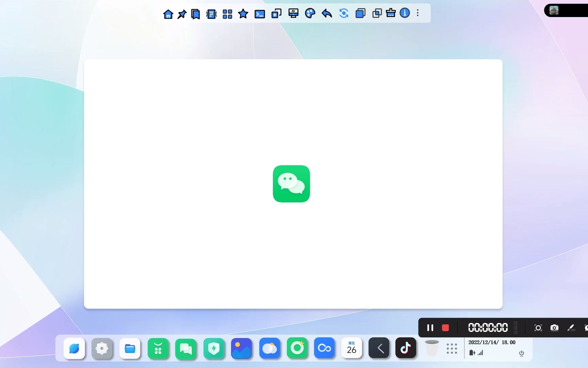
Task: Open the blue planet browser icon in the dock
Action: pyautogui.click(x=74, y=348)
